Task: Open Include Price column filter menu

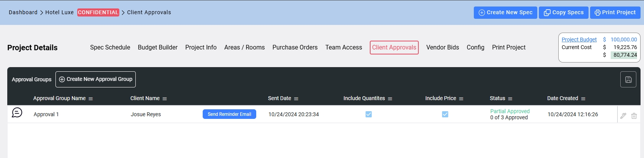Action: pyautogui.click(x=461, y=99)
